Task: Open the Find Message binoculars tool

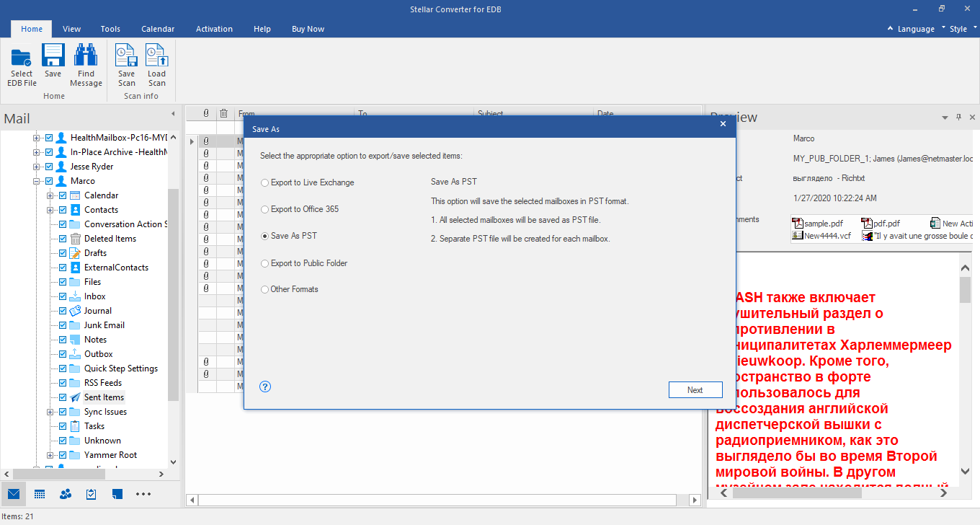Action: (86, 56)
